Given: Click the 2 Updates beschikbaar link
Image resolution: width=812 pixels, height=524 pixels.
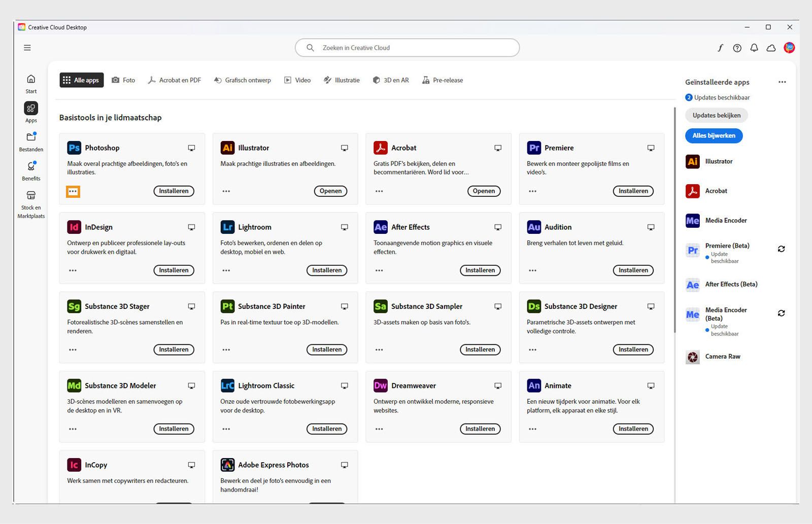Looking at the screenshot, I should point(717,97).
